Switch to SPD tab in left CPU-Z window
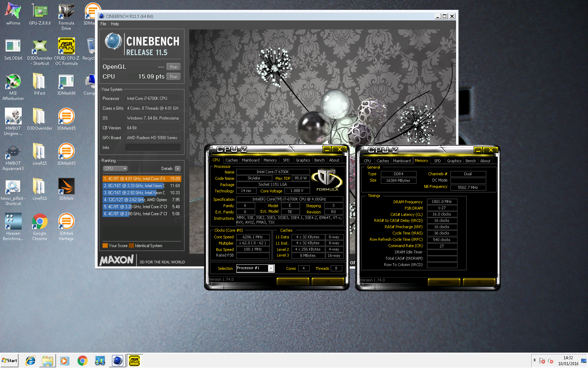Screen dimensions: 588x368 point(286,160)
